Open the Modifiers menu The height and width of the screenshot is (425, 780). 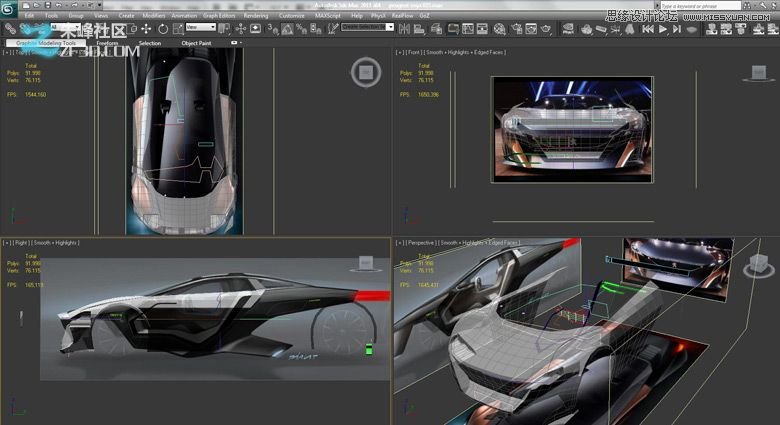tap(153, 16)
